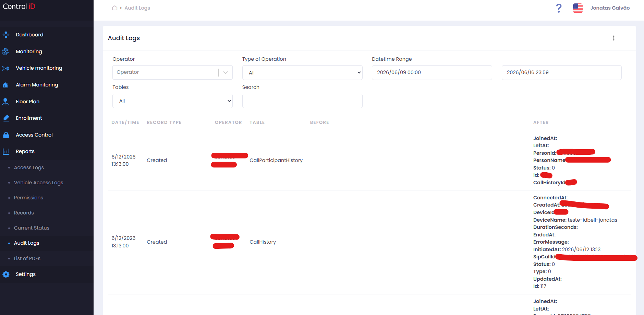Open the Dashboard menu item

pyautogui.click(x=29, y=35)
